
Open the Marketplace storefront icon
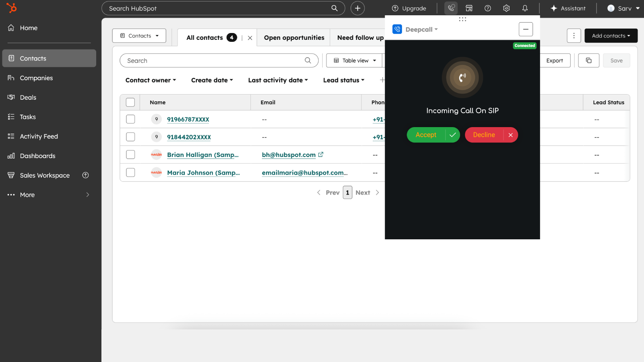[x=469, y=8]
